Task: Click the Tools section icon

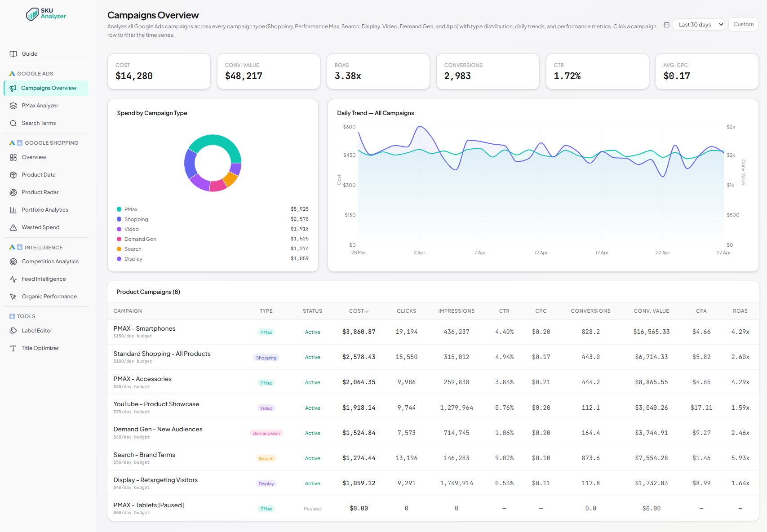Action: (x=12, y=316)
